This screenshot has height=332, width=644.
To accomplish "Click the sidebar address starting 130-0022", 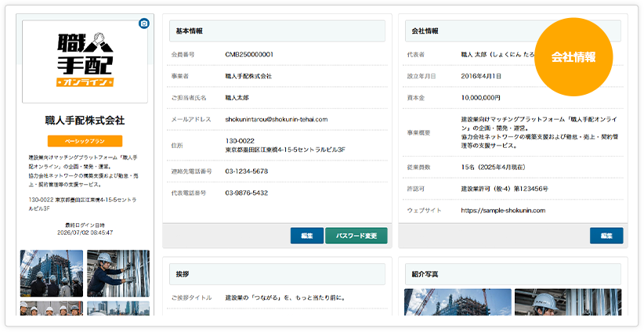I will click(82, 204).
